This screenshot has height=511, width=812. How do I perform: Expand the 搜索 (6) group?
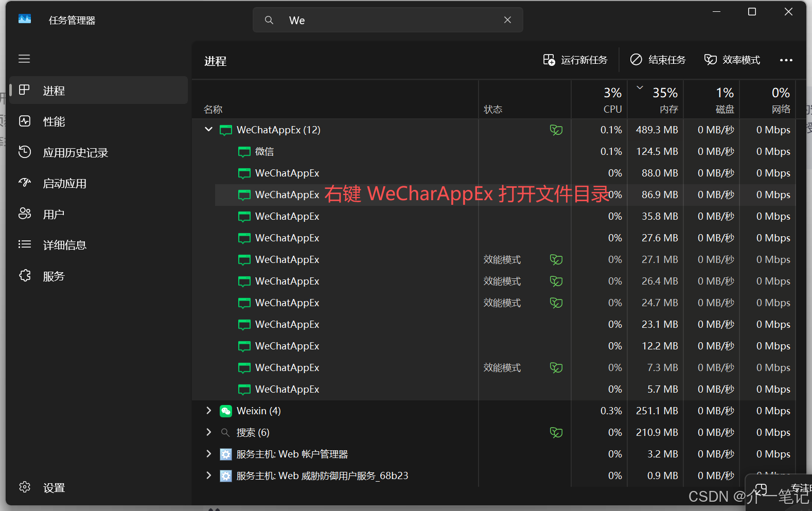(x=208, y=432)
